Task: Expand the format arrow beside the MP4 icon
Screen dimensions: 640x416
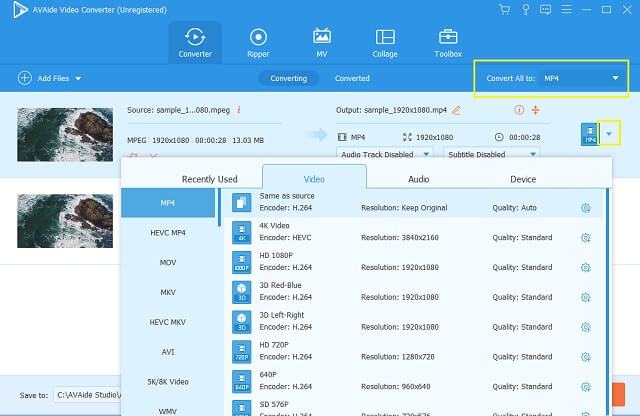Action: [x=609, y=133]
